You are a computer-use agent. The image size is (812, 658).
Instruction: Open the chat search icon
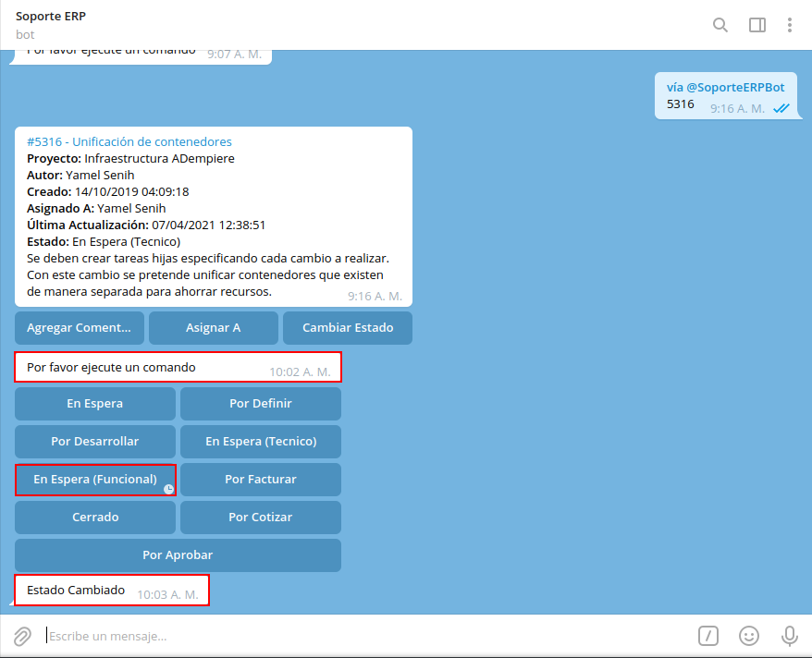tap(720, 25)
